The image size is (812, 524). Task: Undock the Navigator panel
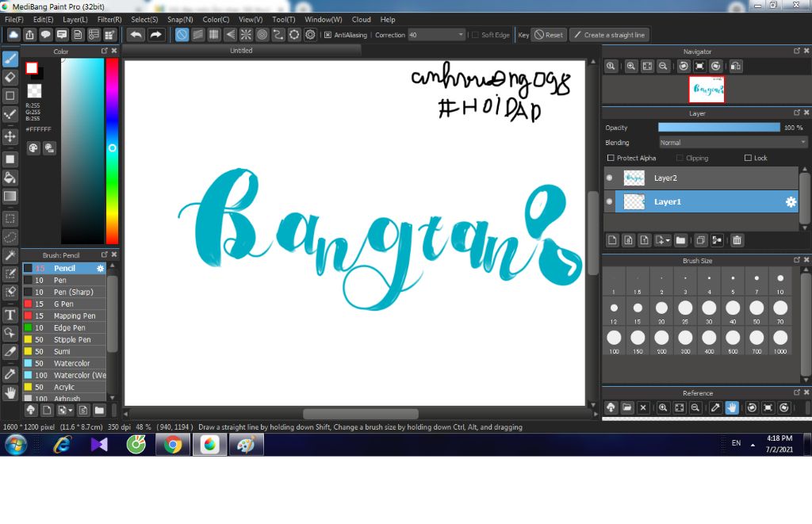pos(797,51)
